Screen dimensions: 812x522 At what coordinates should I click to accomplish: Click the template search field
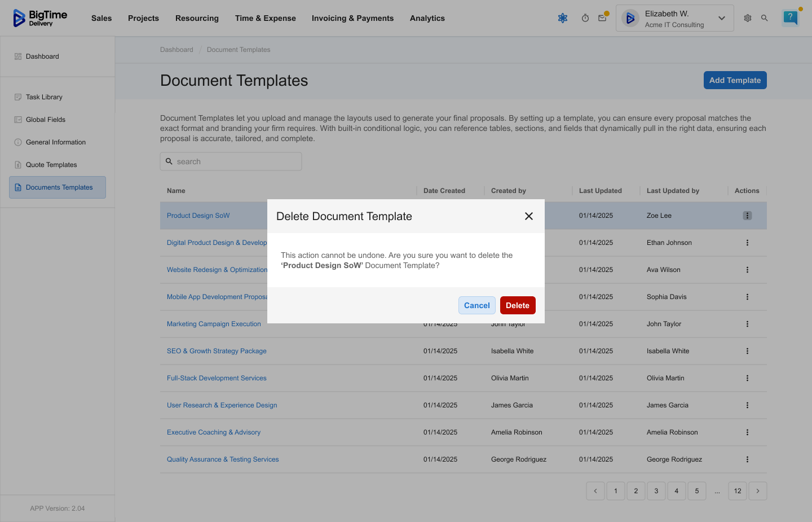pos(231,161)
